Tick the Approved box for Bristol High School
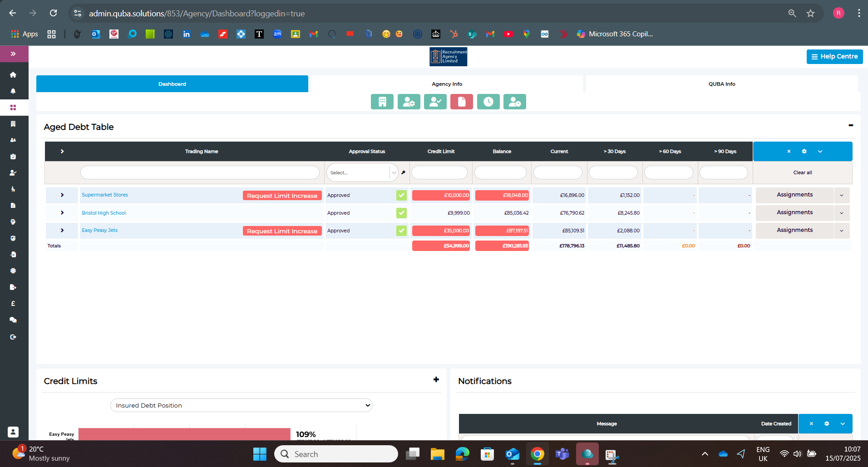Image resolution: width=868 pixels, height=467 pixels. click(x=401, y=213)
